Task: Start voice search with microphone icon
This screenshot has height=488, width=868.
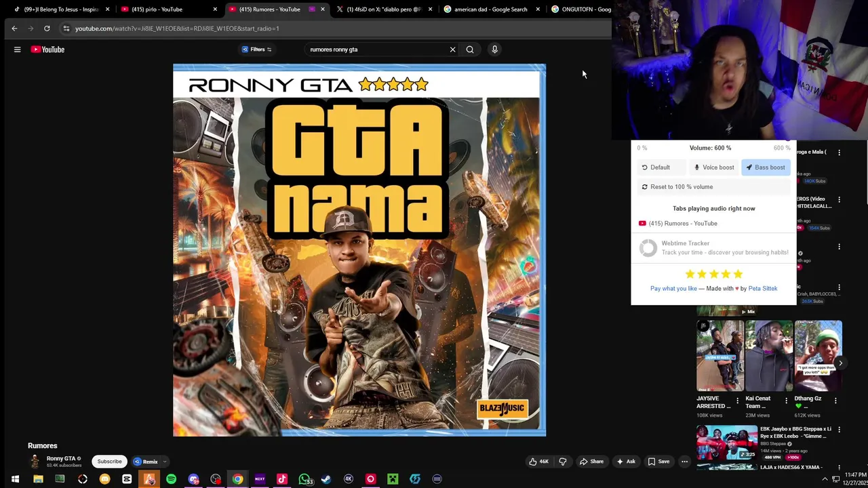Action: [x=494, y=49]
